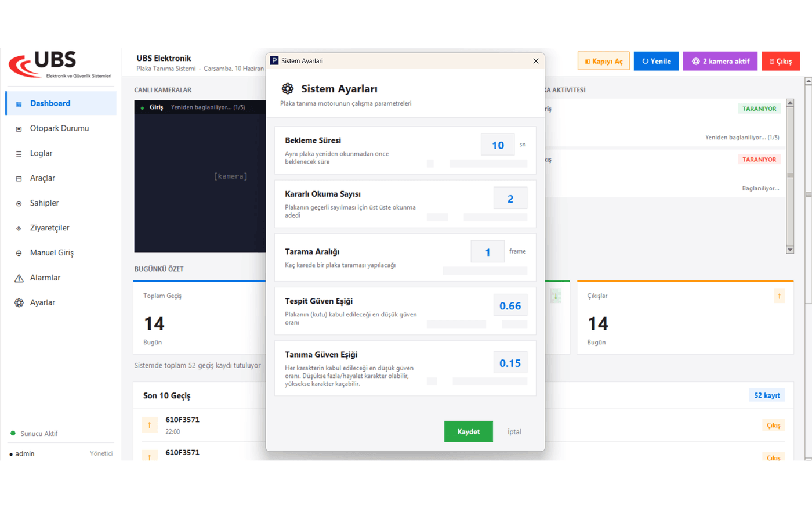The image size is (812, 508).
Task: Cancel the dialog with İptal
Action: click(x=514, y=431)
